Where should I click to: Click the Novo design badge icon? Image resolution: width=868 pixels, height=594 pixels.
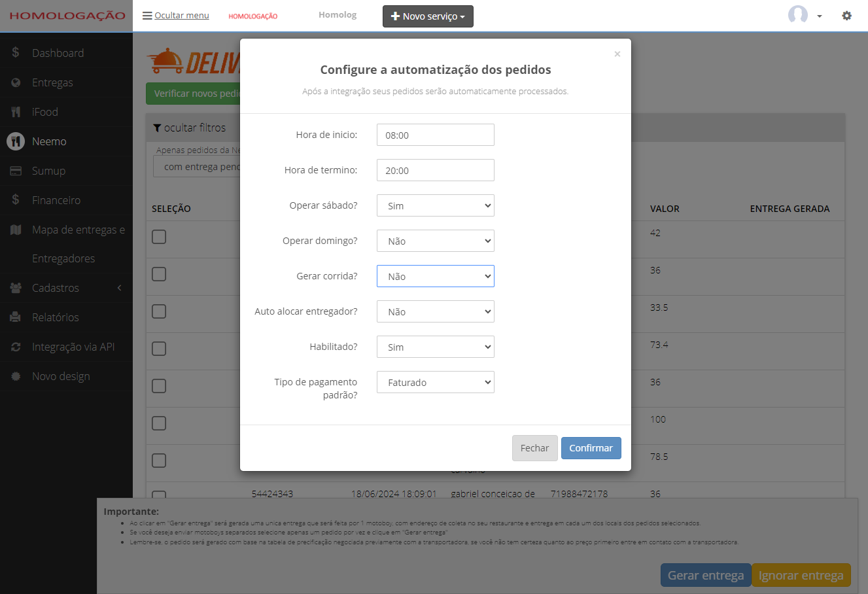tap(16, 376)
